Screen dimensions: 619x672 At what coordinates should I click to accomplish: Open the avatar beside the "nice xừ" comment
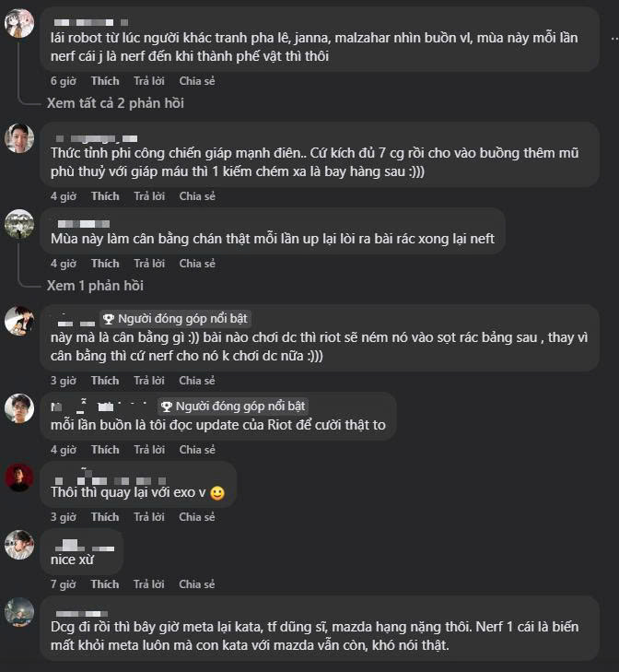[x=19, y=545]
